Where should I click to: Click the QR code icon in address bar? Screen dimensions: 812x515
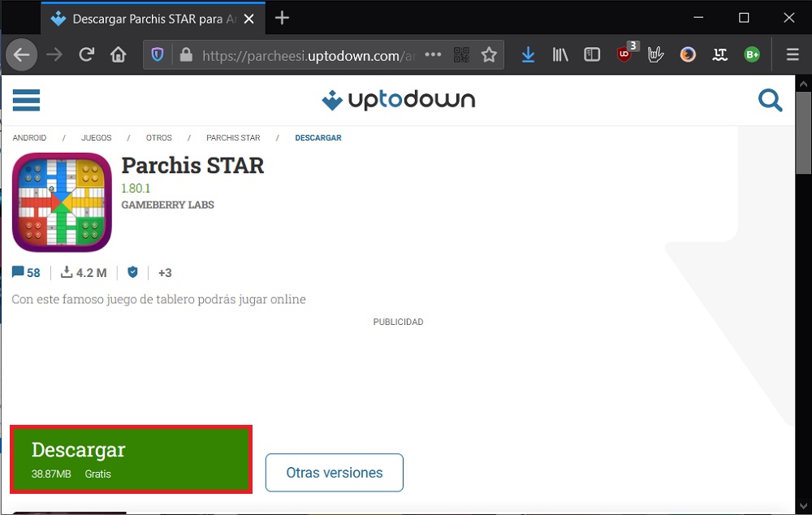click(x=461, y=55)
